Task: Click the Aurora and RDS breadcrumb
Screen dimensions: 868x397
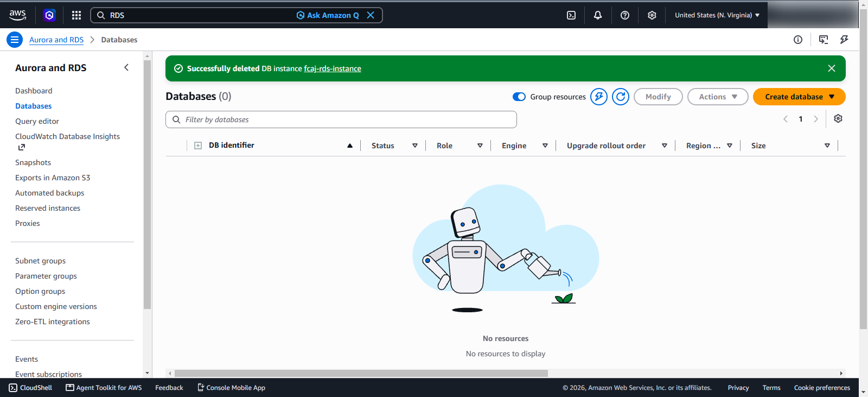Action: [56, 40]
